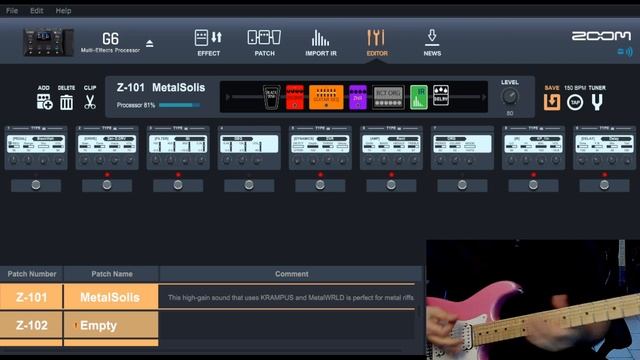The image size is (640, 360).
Task: Open TYPE selector of effect unit 5
Action: [322, 128]
